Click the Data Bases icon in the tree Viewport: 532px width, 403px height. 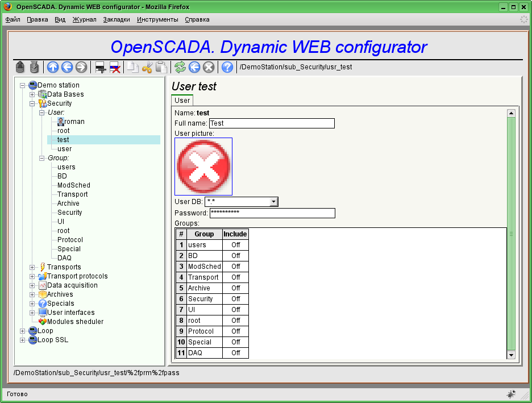(x=43, y=94)
